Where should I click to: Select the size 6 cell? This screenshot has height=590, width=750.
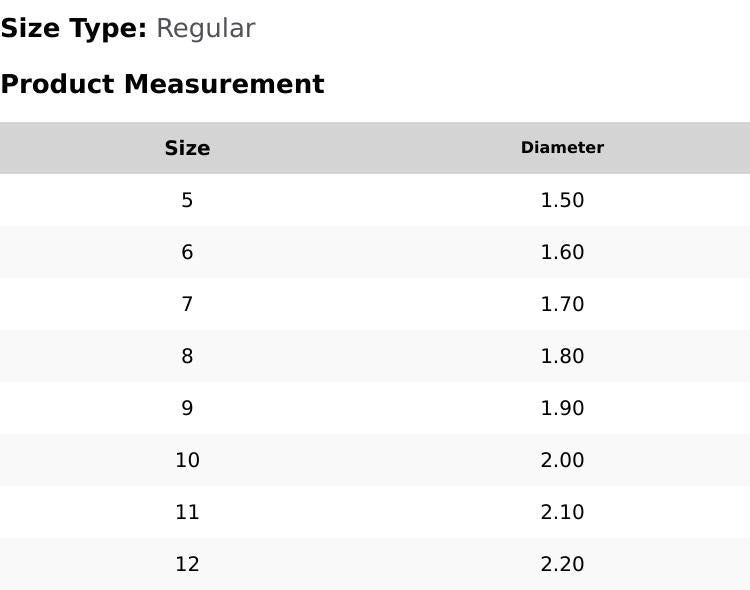[x=187, y=252]
